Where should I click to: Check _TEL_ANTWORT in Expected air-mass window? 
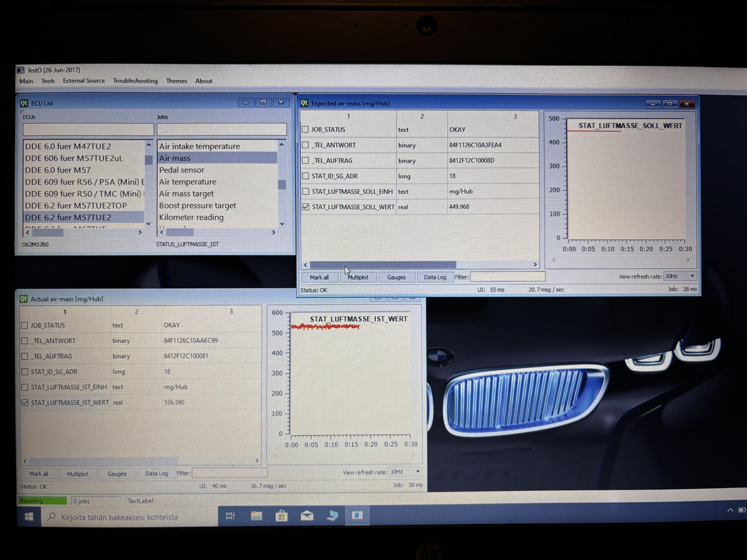[305, 145]
